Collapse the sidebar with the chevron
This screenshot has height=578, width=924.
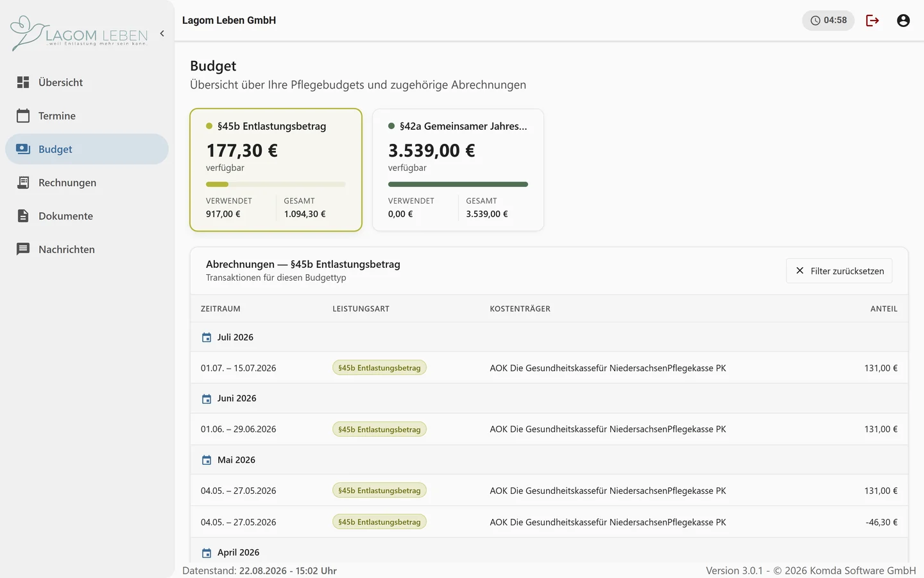(162, 33)
